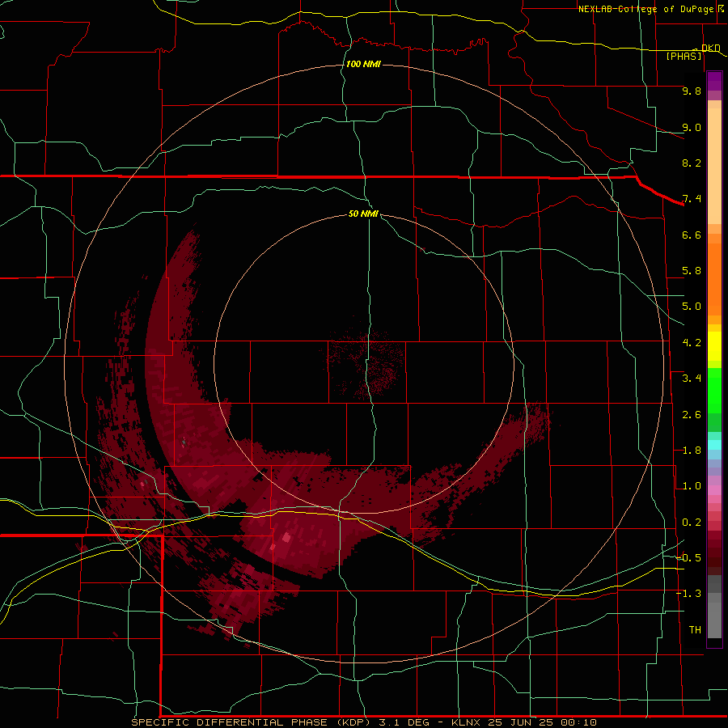This screenshot has height=728, width=728.
Task: Select the 5.8 scale label
Action: (692, 271)
